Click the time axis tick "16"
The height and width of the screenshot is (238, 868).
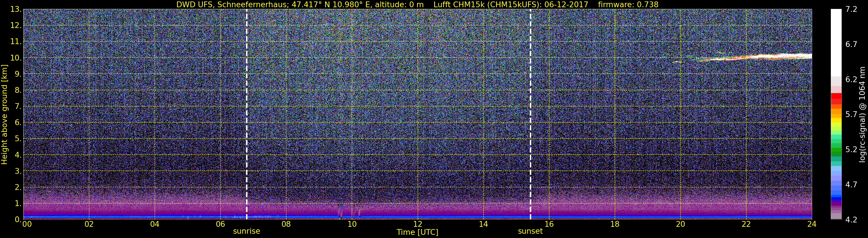click(x=549, y=224)
